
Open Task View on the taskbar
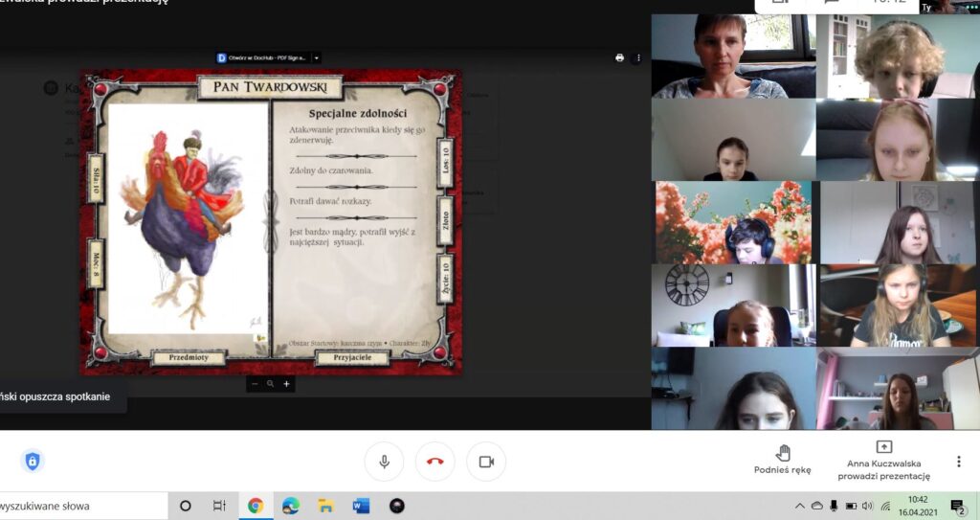(x=219, y=506)
